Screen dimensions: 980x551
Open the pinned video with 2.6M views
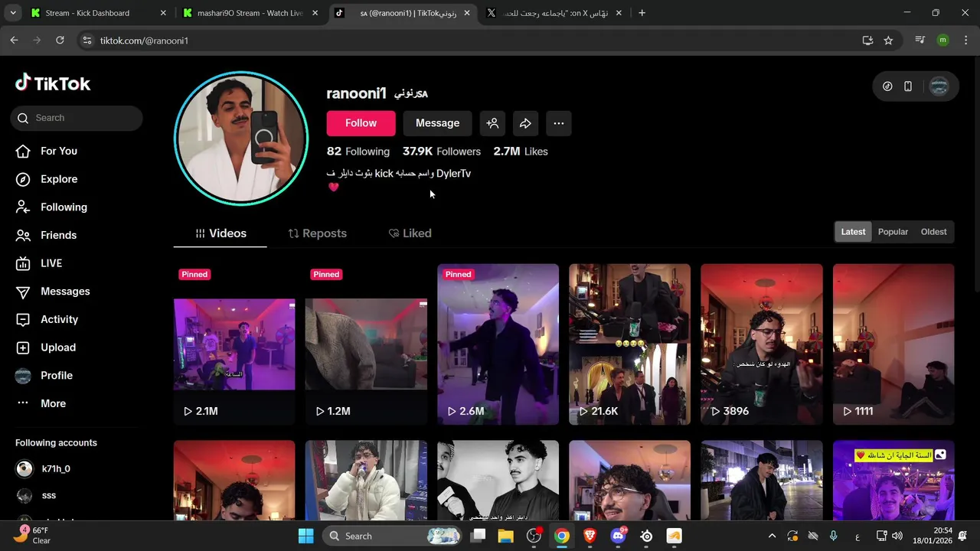(x=498, y=344)
